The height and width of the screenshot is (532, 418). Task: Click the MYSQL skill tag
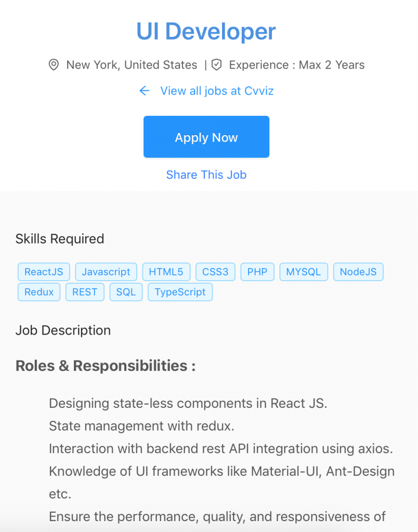[304, 272]
